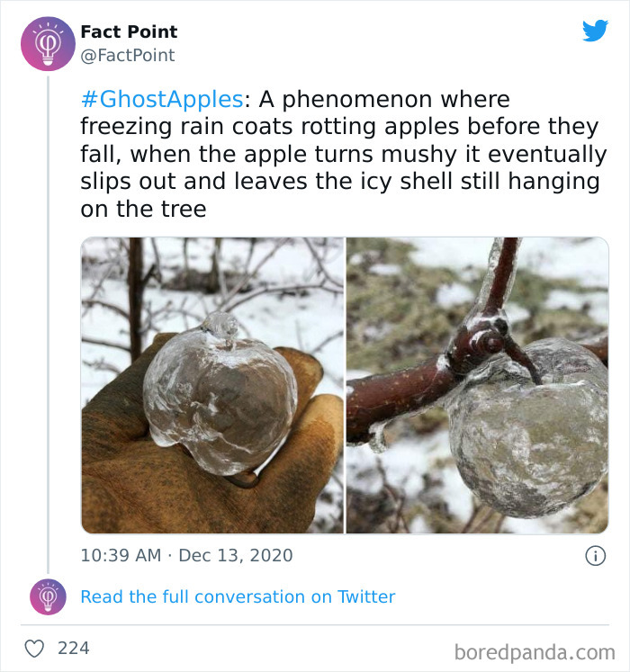Image resolution: width=630 pixels, height=672 pixels.
Task: Open the ice apple hanging on branch
Action: tap(525, 432)
